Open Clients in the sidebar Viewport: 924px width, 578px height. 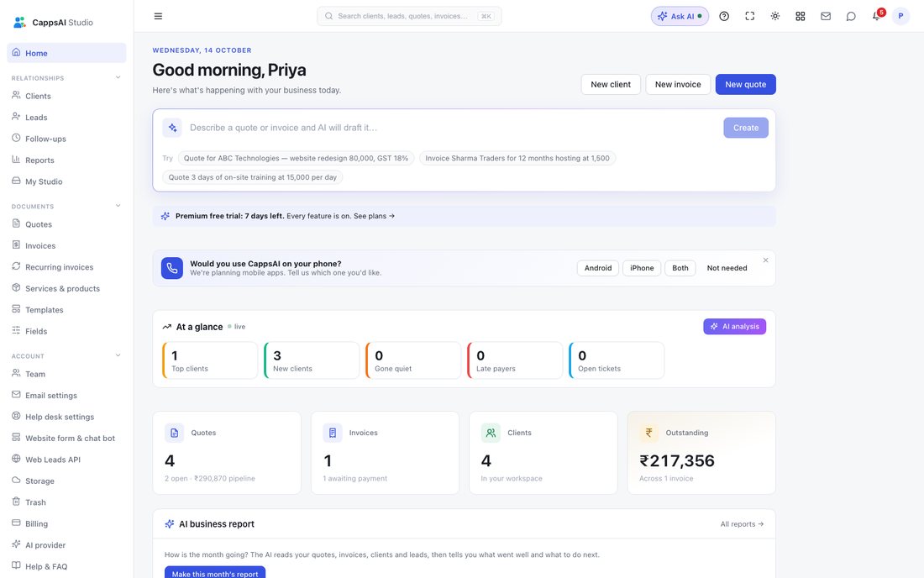66,96
